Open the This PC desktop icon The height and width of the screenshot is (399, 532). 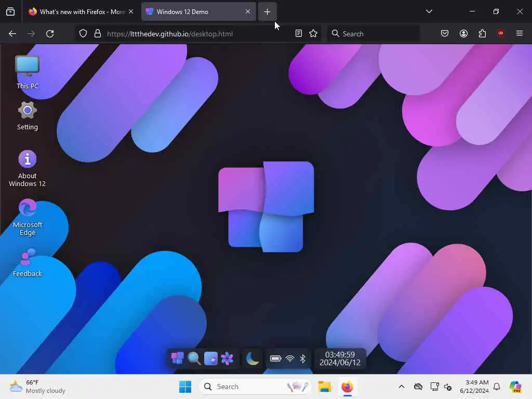(28, 72)
